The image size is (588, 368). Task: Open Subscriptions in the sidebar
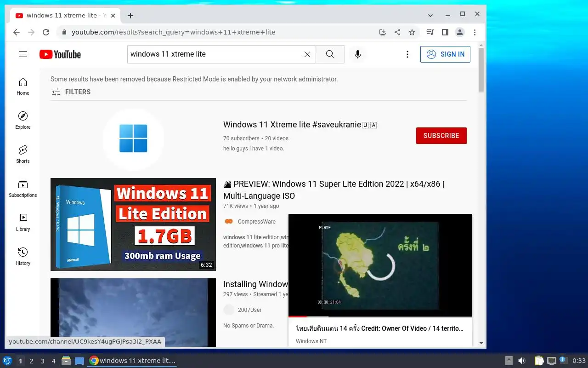click(23, 189)
